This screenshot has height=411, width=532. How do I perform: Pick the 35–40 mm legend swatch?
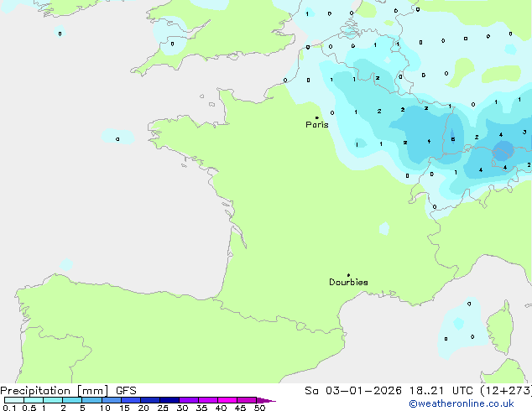click(208, 400)
